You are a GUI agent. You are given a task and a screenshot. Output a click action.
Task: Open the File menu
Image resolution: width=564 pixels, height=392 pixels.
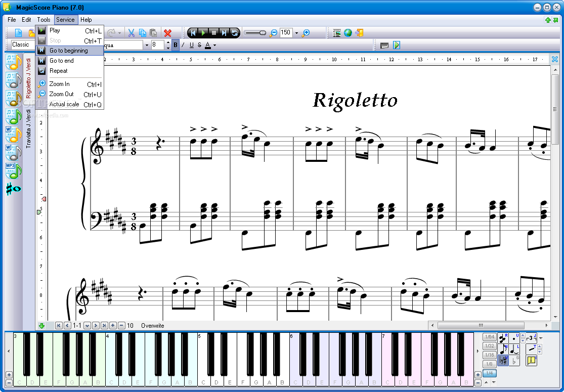pos(12,20)
